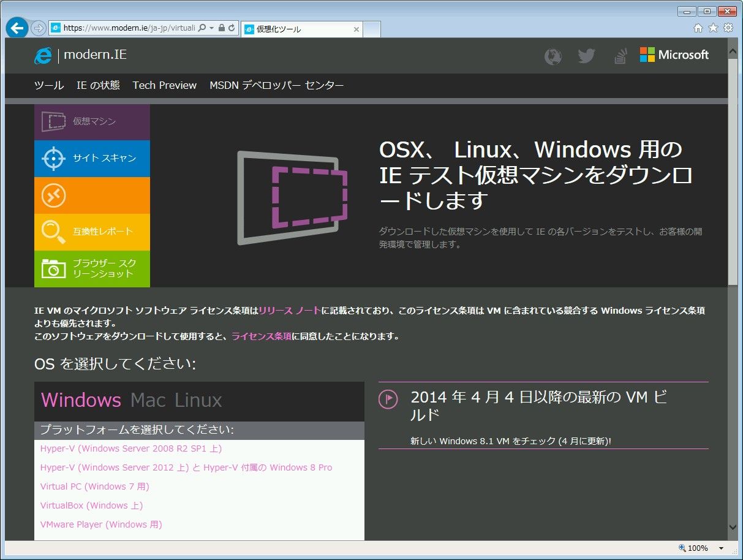The height and width of the screenshot is (560, 743).
Task: Select the 仮想マシン sidebar tile
Action: click(x=92, y=122)
